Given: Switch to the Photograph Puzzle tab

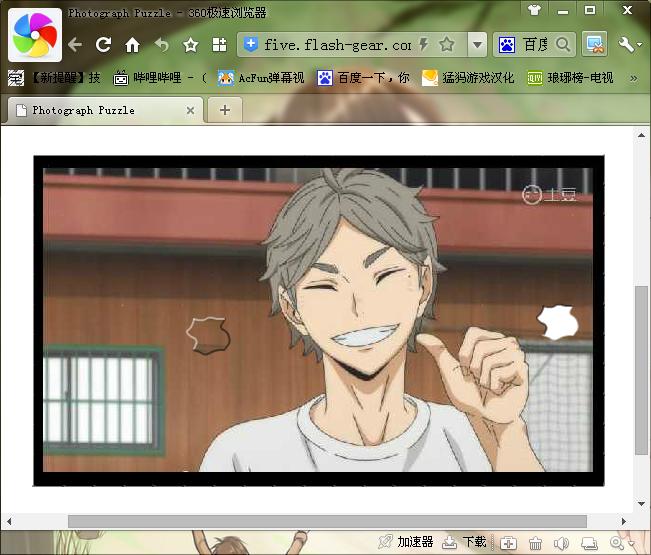Looking at the screenshot, I should click(95, 110).
